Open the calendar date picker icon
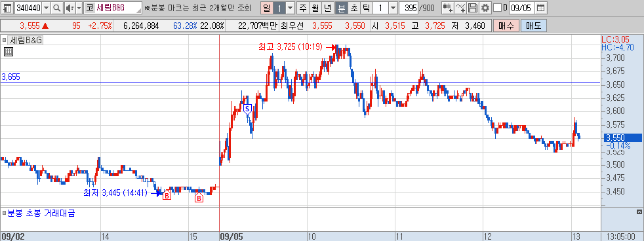The height and width of the screenshot is (241, 644). point(541,8)
